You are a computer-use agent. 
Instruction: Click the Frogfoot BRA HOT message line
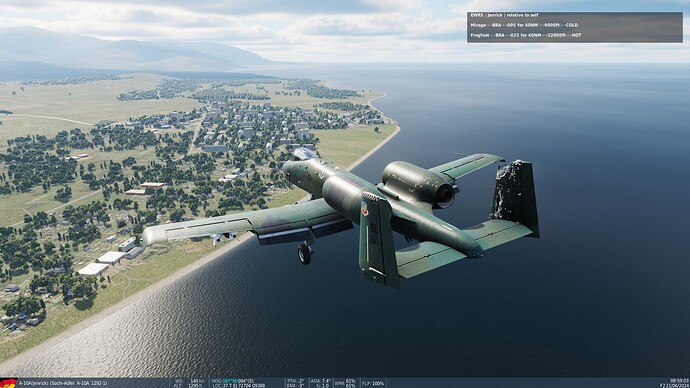[526, 35]
